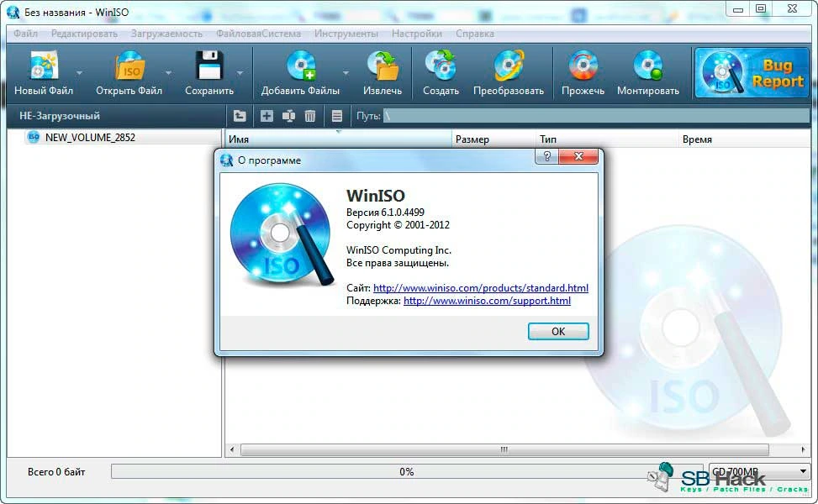
Task: Sort by the Размер column header
Action: coord(494,139)
